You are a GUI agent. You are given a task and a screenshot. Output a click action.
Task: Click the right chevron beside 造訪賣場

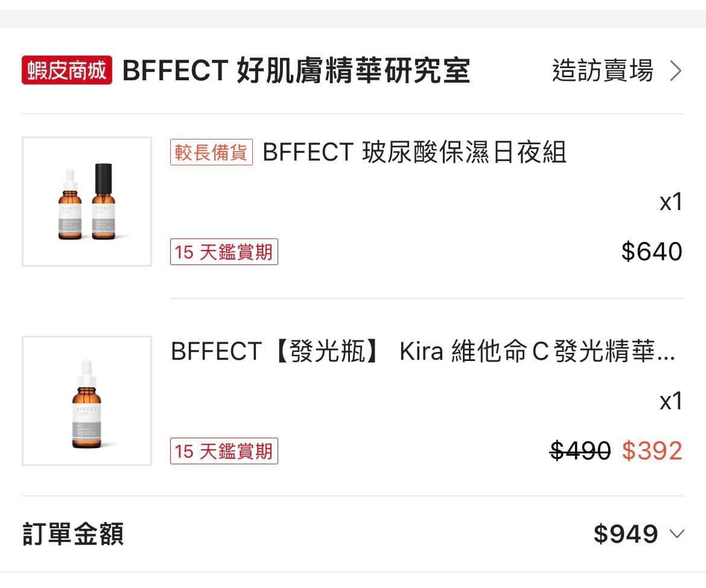tap(676, 71)
